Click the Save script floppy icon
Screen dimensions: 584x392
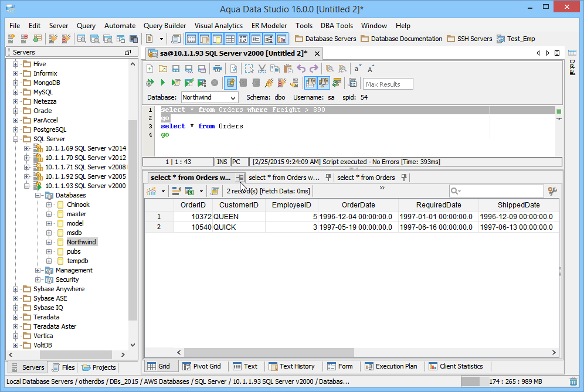click(176, 69)
